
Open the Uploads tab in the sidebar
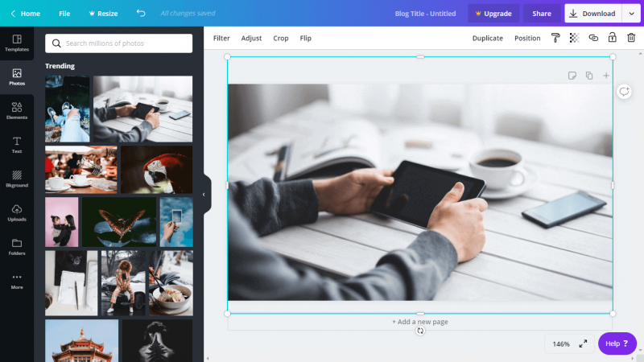tap(17, 212)
